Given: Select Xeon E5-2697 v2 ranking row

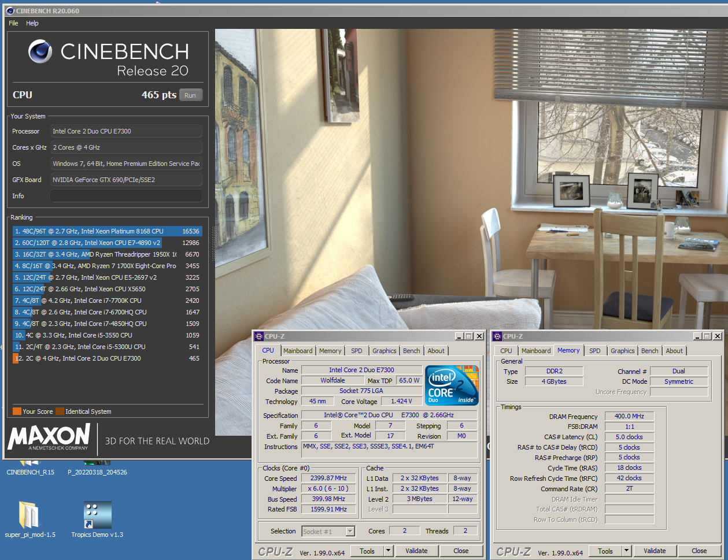Looking at the screenshot, I should click(x=108, y=277).
